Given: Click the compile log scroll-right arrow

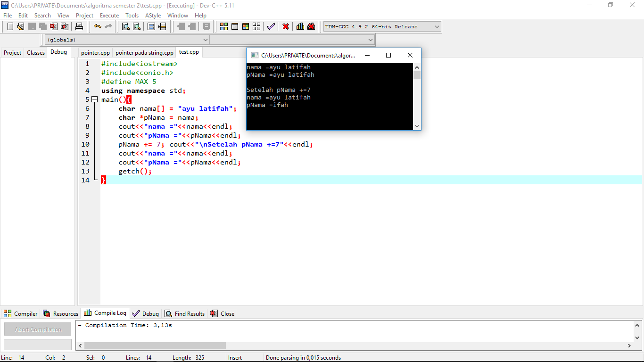Looking at the screenshot, I should point(629,346).
